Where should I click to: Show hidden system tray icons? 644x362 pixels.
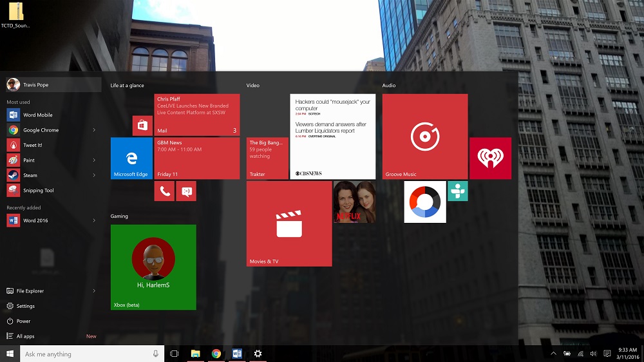[x=554, y=354]
